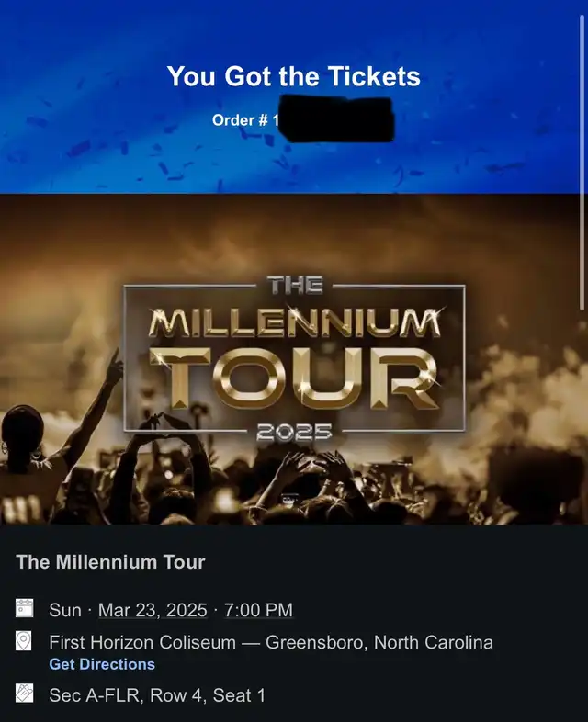
Task: Click the location pin icon beside venue
Action: click(x=24, y=640)
